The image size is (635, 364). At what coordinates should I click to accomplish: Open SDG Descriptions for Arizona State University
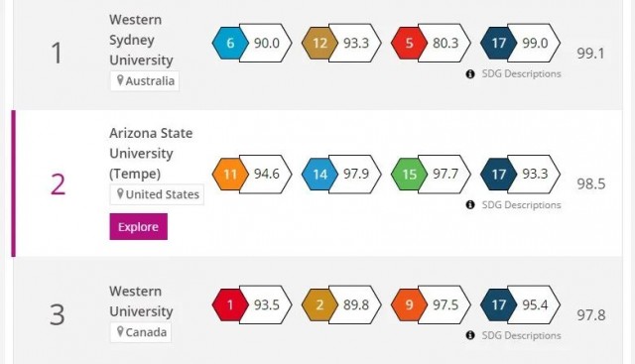coord(521,205)
